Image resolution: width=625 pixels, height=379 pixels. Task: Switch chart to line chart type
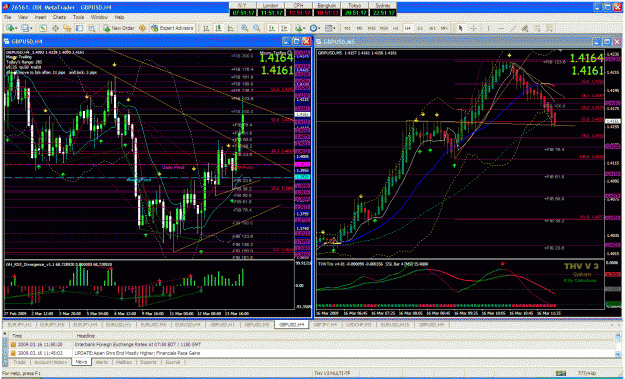coord(230,28)
